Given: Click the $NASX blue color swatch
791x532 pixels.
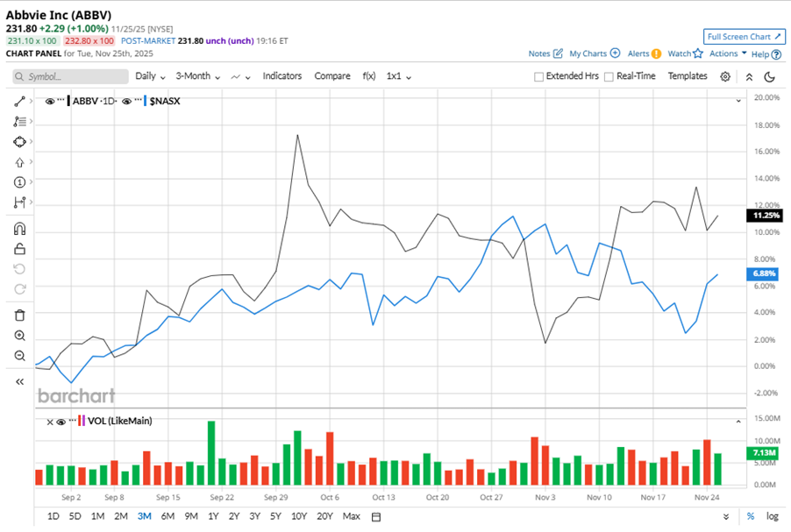Looking at the screenshot, I should tap(146, 101).
